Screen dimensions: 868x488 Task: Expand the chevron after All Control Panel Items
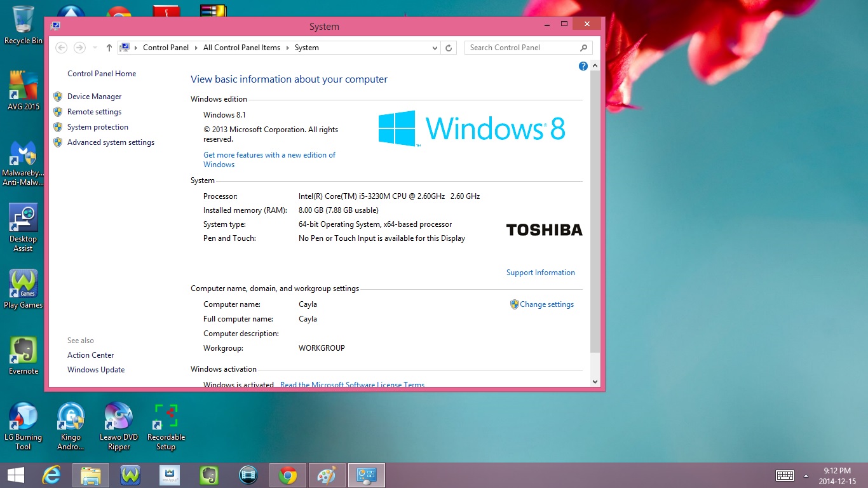(x=287, y=48)
